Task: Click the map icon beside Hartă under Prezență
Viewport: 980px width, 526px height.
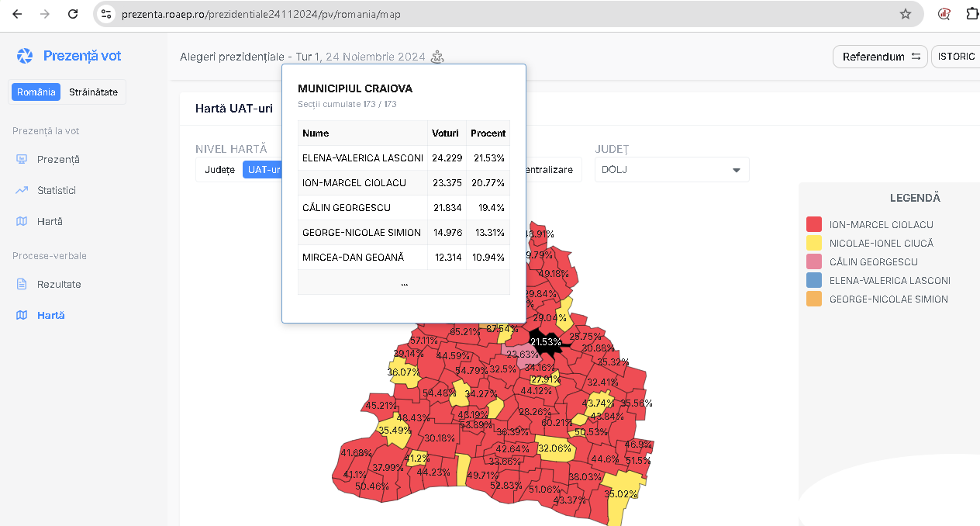Action: click(22, 221)
